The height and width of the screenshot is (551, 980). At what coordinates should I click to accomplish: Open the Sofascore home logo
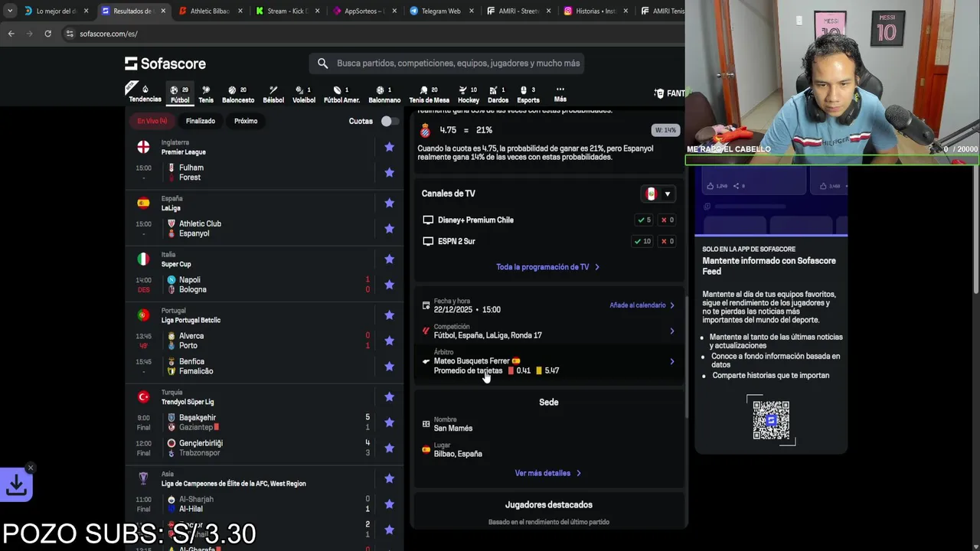(165, 64)
